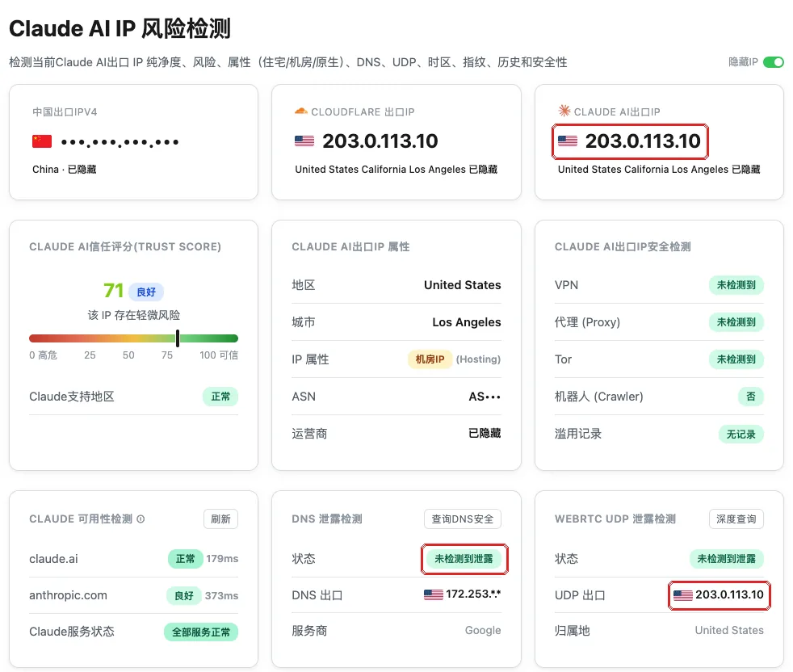793x672 pixels.
Task: Click the anthropic.com domain text
Action: (69, 595)
